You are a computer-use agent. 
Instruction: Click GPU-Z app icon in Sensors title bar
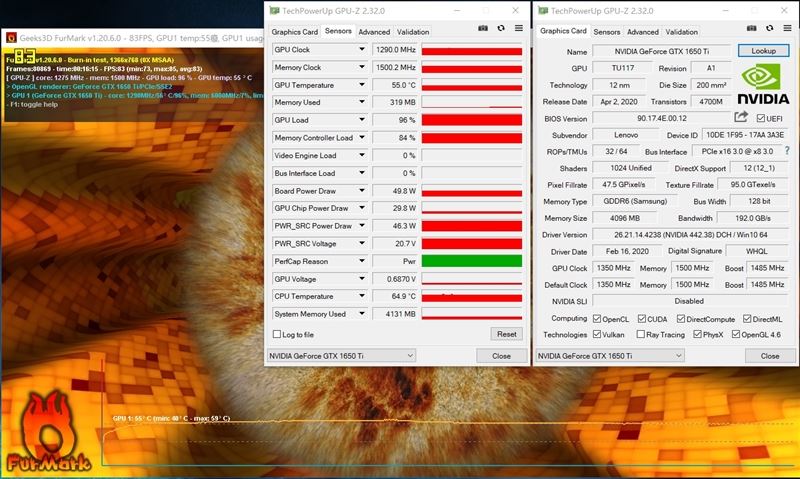(x=274, y=10)
